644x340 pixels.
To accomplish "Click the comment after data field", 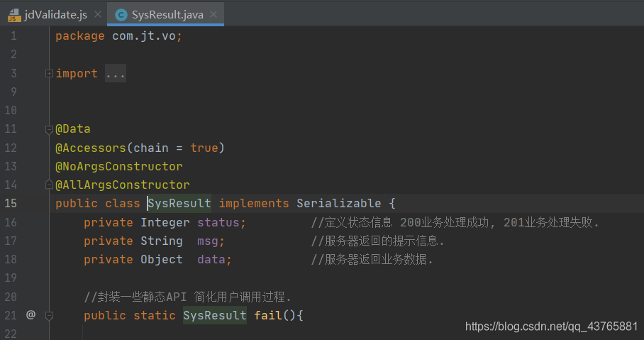I will [x=372, y=259].
